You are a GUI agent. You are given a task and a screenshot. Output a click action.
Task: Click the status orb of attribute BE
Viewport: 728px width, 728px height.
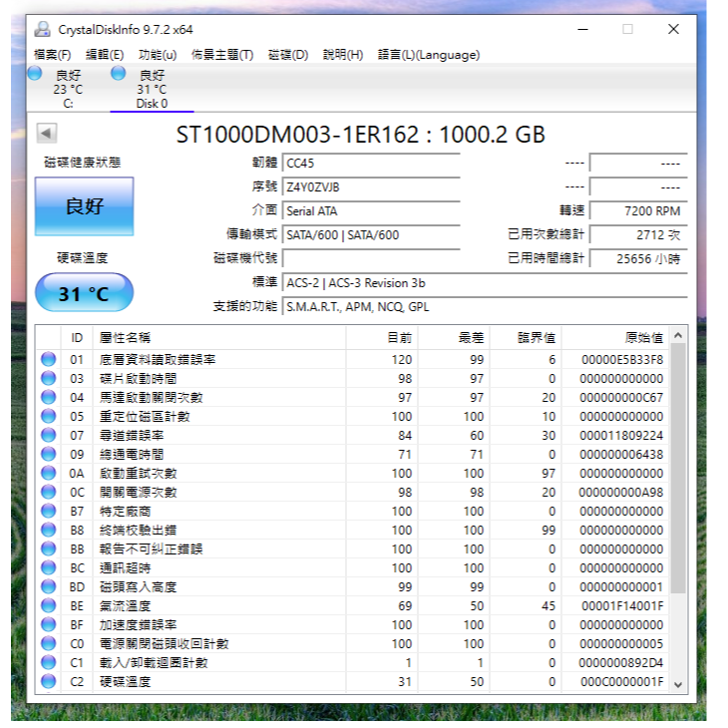click(x=48, y=606)
